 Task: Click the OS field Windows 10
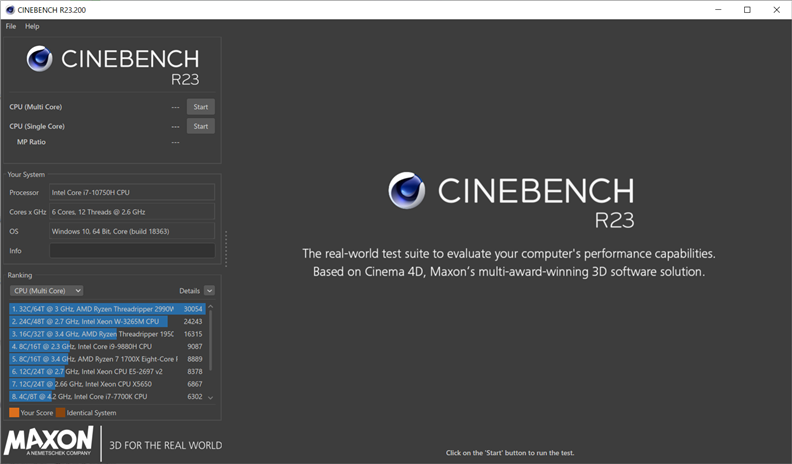coord(132,231)
